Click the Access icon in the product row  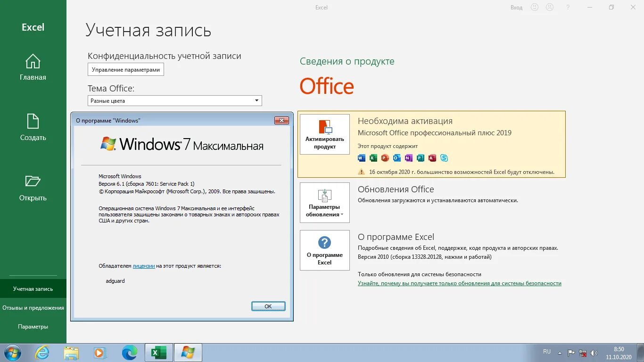coord(432,158)
